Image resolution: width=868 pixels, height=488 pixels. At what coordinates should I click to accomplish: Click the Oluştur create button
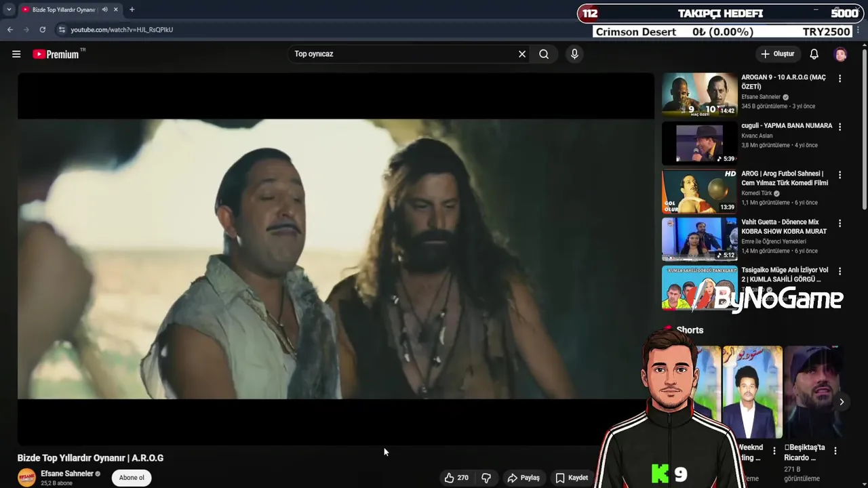(x=777, y=54)
